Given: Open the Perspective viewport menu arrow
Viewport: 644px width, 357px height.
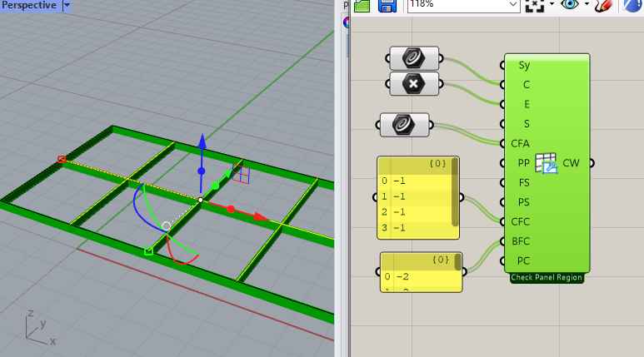Looking at the screenshot, I should click(67, 5).
